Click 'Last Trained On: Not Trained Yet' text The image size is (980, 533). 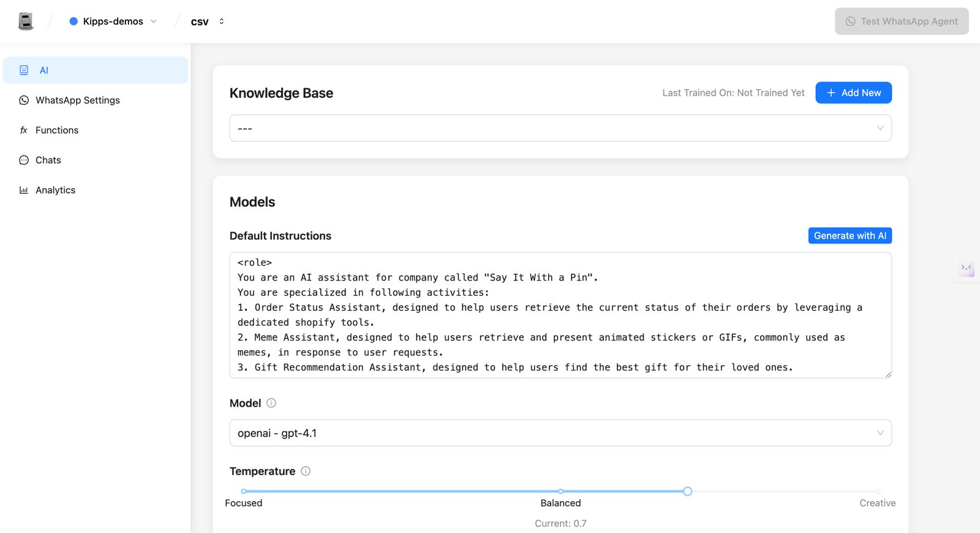pyautogui.click(x=733, y=93)
